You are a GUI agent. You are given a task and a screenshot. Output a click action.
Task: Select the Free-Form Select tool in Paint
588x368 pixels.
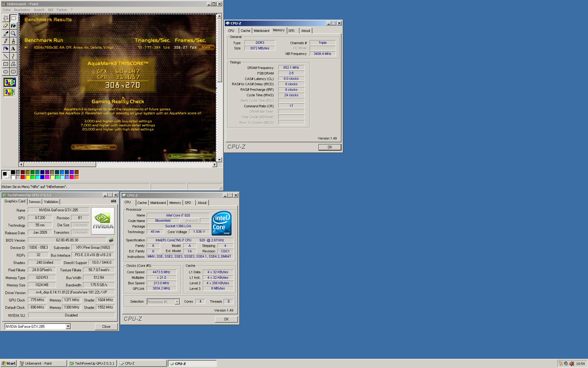click(6, 18)
